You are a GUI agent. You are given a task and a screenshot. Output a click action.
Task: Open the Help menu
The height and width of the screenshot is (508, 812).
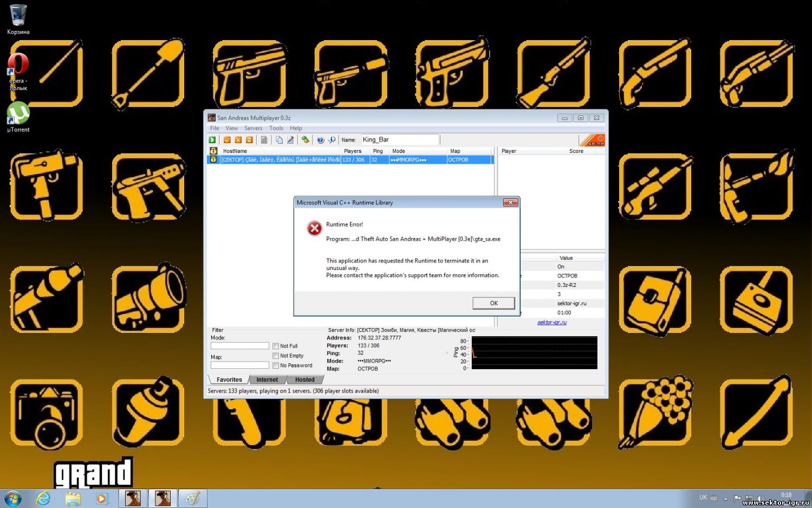(x=296, y=128)
